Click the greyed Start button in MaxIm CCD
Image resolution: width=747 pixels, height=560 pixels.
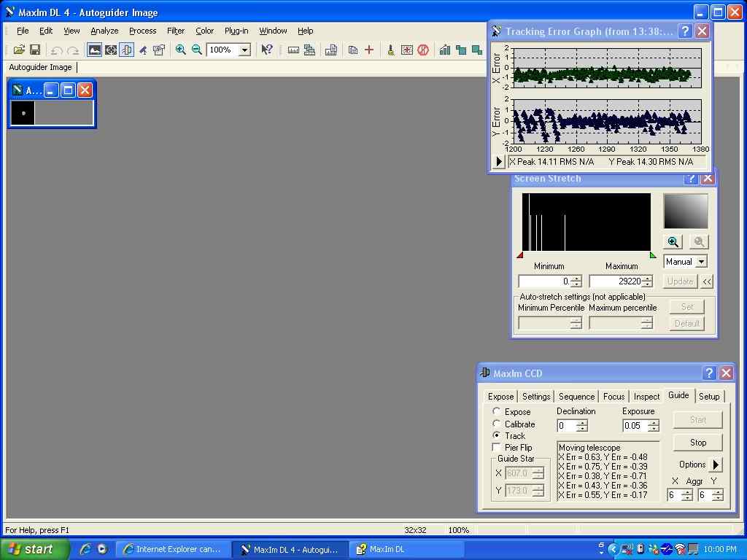coord(698,419)
